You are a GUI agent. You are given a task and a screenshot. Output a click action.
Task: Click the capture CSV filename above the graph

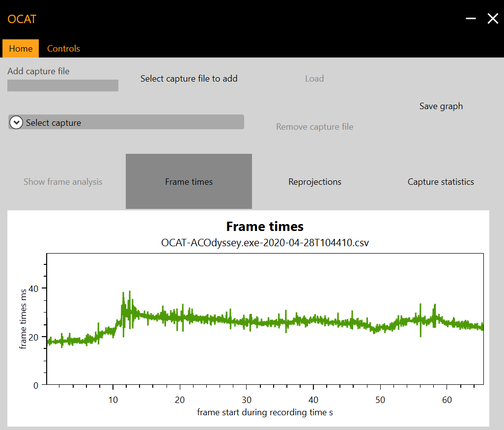click(x=265, y=243)
